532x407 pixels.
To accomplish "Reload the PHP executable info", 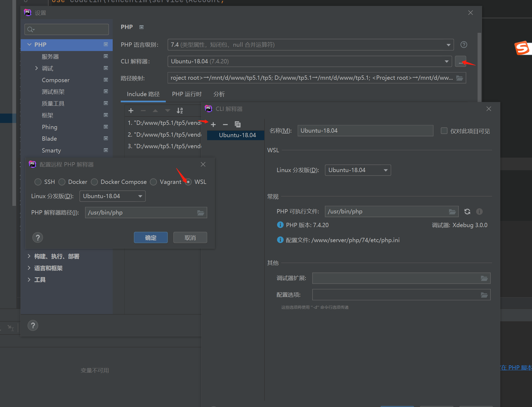I will [x=467, y=212].
